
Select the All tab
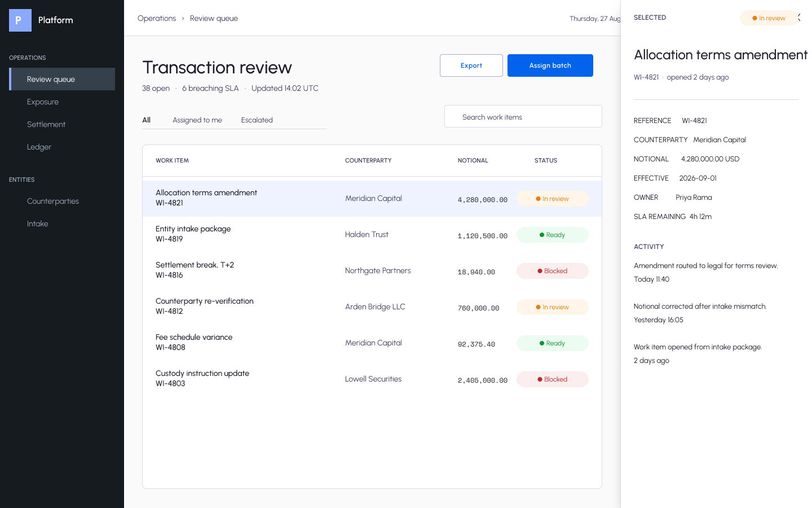tap(147, 120)
